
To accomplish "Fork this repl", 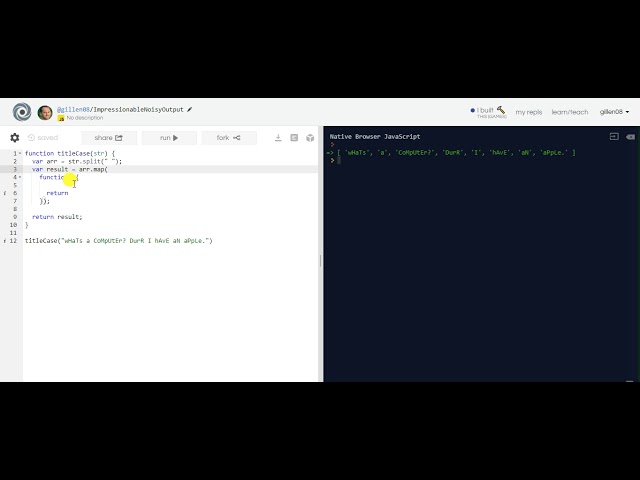I will click(x=229, y=138).
